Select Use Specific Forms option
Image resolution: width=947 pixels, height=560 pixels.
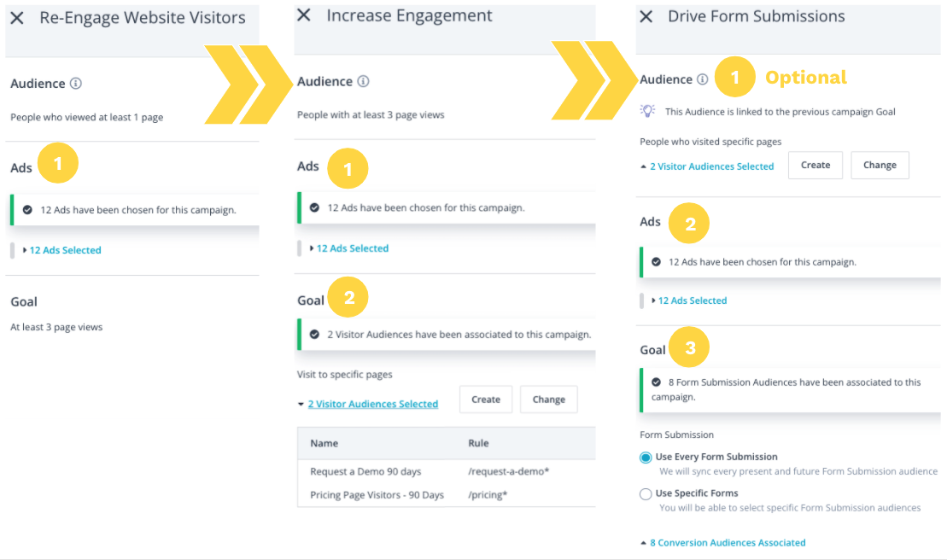coord(646,493)
